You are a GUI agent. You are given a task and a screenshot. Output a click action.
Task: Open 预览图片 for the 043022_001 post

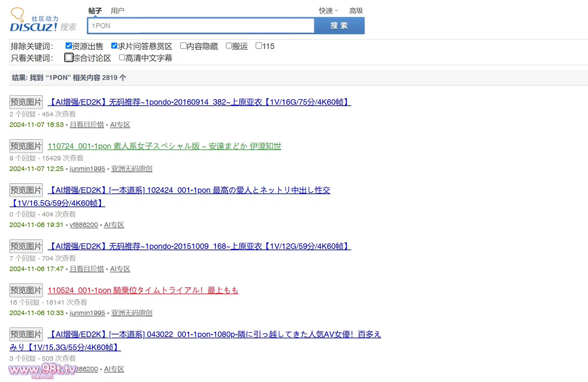pyautogui.click(x=26, y=334)
